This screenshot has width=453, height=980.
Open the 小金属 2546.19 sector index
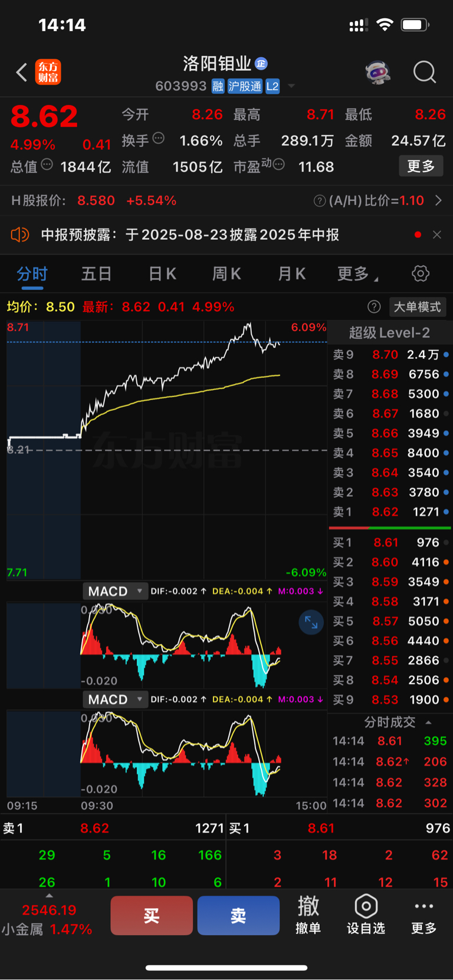click(47, 920)
